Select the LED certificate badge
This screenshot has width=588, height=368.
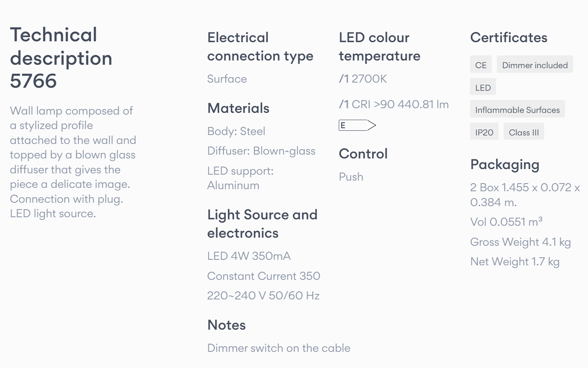tap(483, 88)
